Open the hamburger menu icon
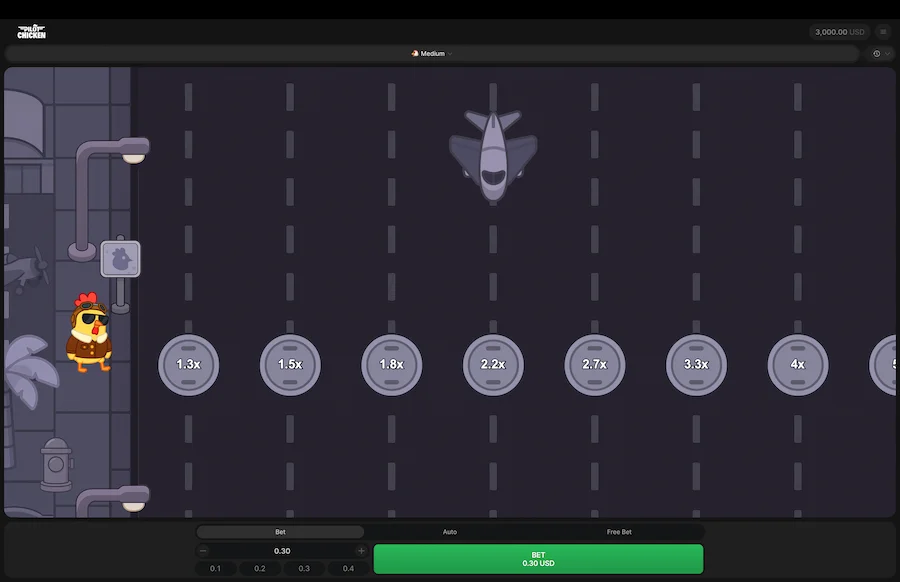The height and width of the screenshot is (582, 900). click(883, 32)
